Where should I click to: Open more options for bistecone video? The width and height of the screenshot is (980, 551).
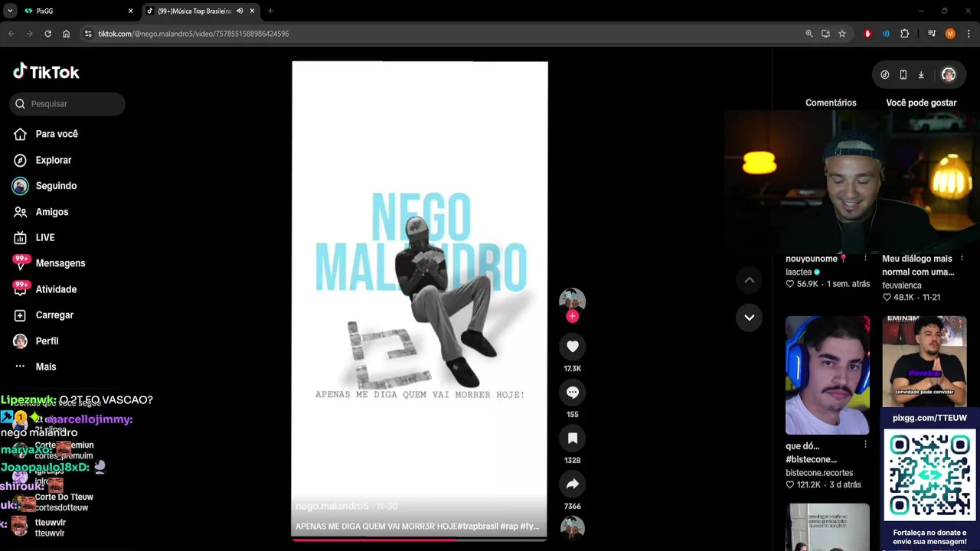(865, 445)
